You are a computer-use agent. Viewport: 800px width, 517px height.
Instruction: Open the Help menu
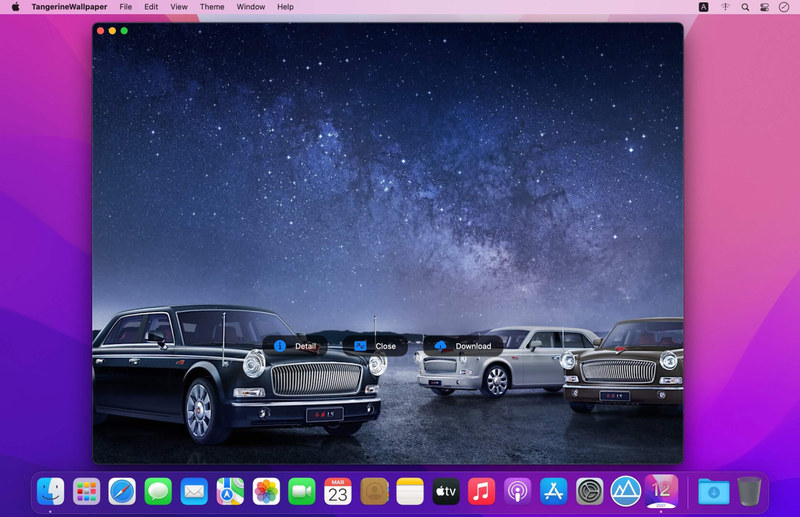tap(285, 7)
